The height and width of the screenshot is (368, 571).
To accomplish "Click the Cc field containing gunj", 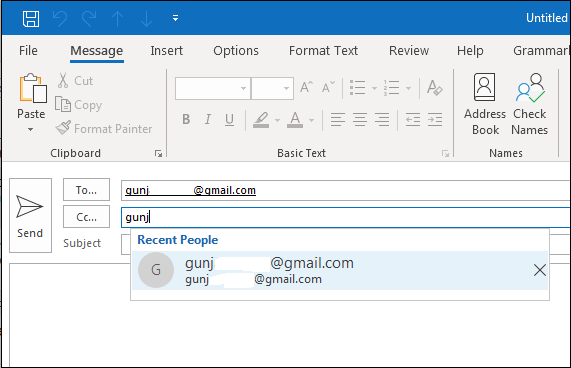I will (346, 217).
